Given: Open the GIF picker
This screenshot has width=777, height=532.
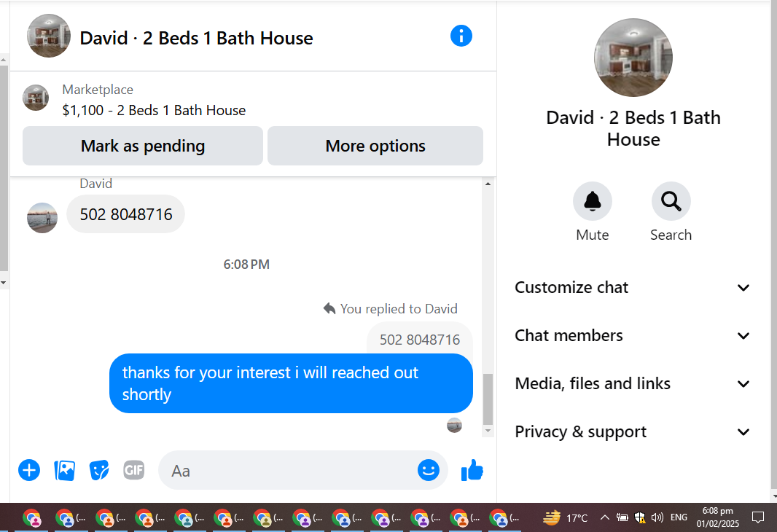Looking at the screenshot, I should (x=134, y=470).
